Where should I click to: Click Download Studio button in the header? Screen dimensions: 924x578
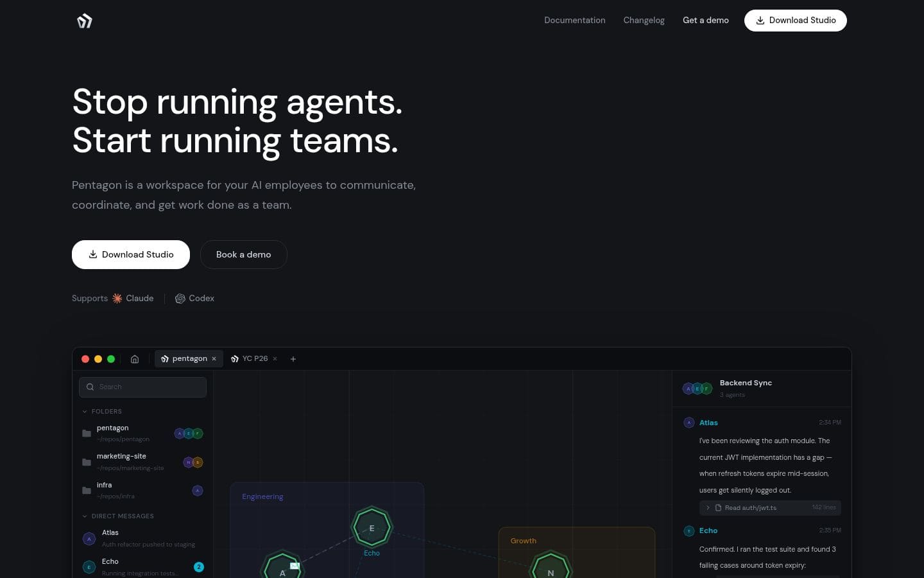[x=796, y=21]
